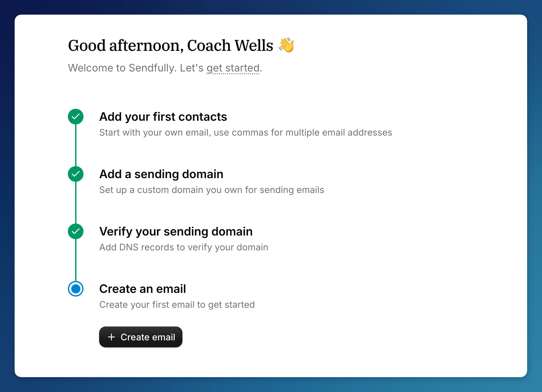Click the checkmark icon beside Add your first contacts
The image size is (542, 392).
point(75,117)
